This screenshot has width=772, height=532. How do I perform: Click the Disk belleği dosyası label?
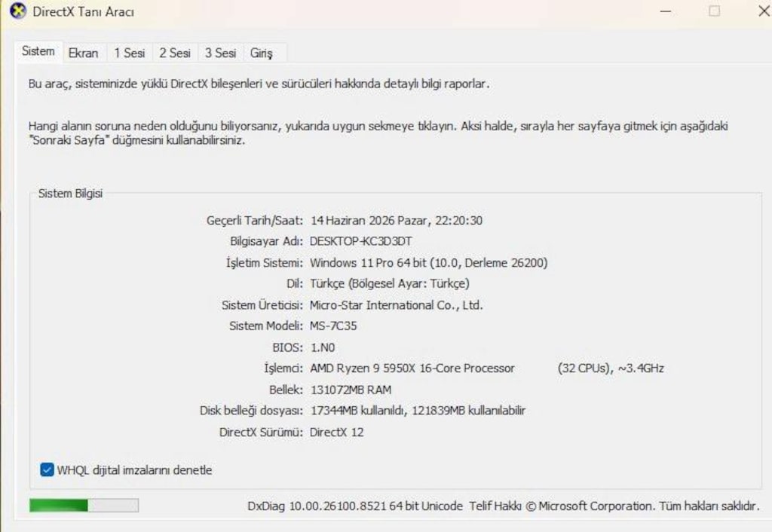[x=251, y=411]
